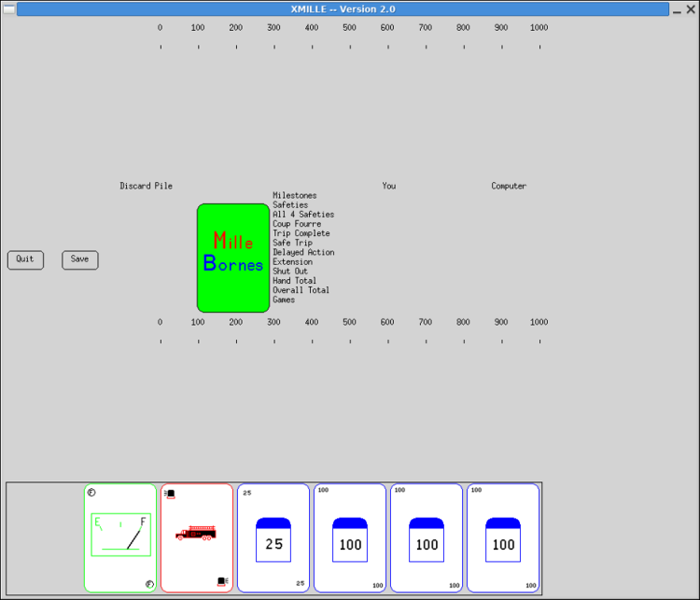Click the Save button
The width and height of the screenshot is (700, 600).
80,259
